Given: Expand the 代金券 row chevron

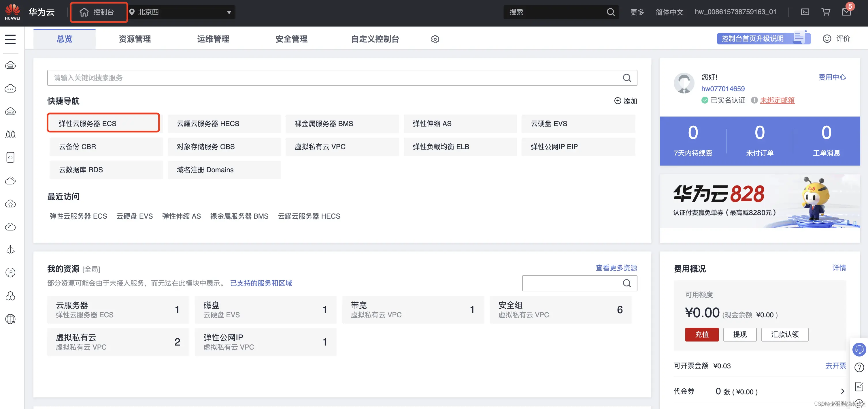Looking at the screenshot, I should pos(842,391).
